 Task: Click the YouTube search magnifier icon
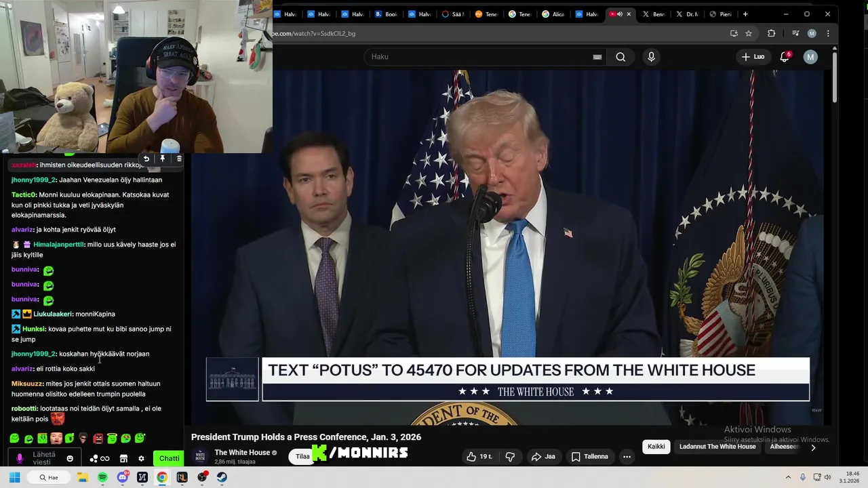coord(620,57)
